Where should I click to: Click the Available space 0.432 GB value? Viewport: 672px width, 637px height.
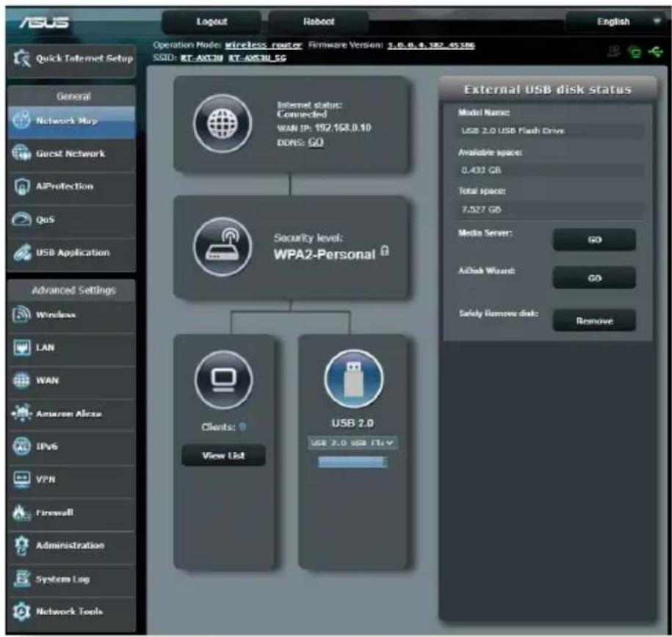pos(550,170)
